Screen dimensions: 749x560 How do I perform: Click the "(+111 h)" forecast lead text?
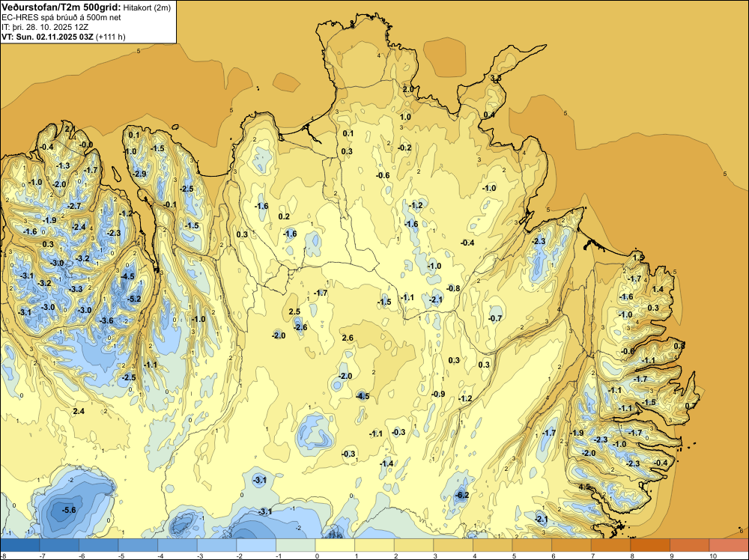tap(111, 37)
